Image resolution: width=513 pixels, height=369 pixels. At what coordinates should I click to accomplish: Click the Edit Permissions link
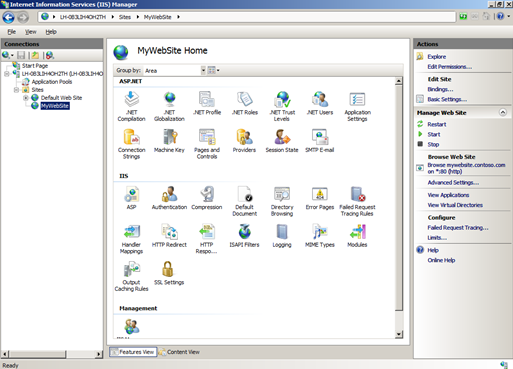pyautogui.click(x=450, y=67)
